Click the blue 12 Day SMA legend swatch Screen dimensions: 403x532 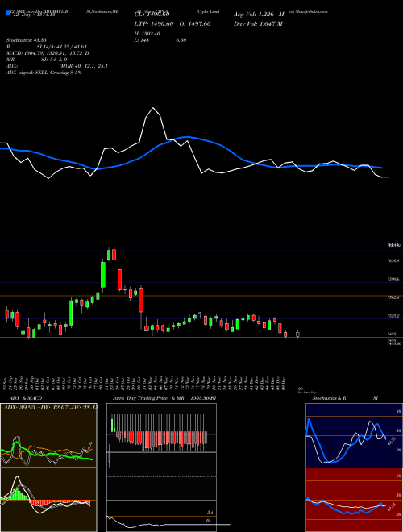click(8, 14)
